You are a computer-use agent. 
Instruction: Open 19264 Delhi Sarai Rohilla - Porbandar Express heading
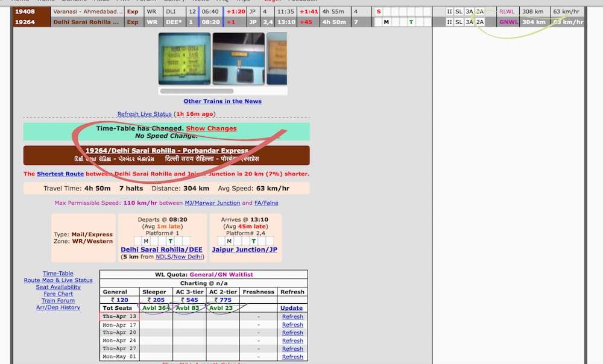[x=166, y=150]
